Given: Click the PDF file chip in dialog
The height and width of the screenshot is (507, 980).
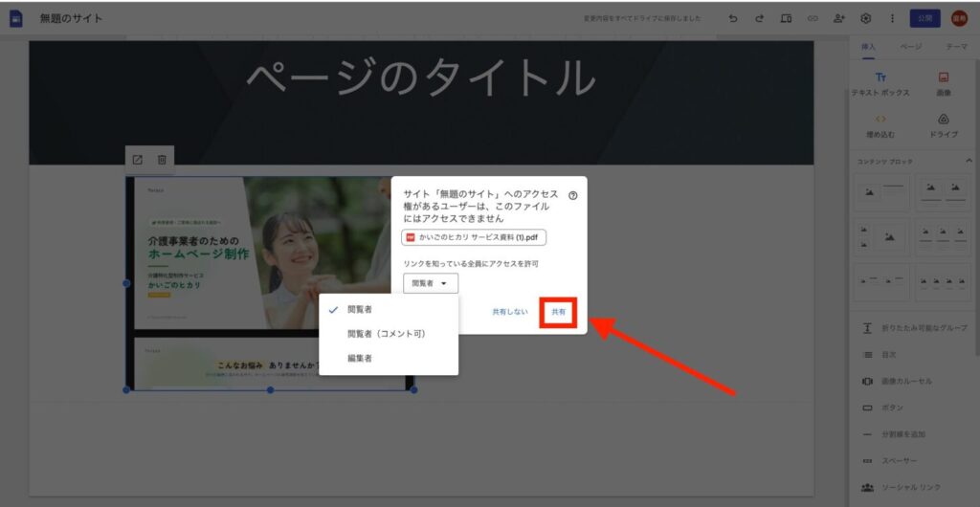Looking at the screenshot, I should pyautogui.click(x=474, y=237).
